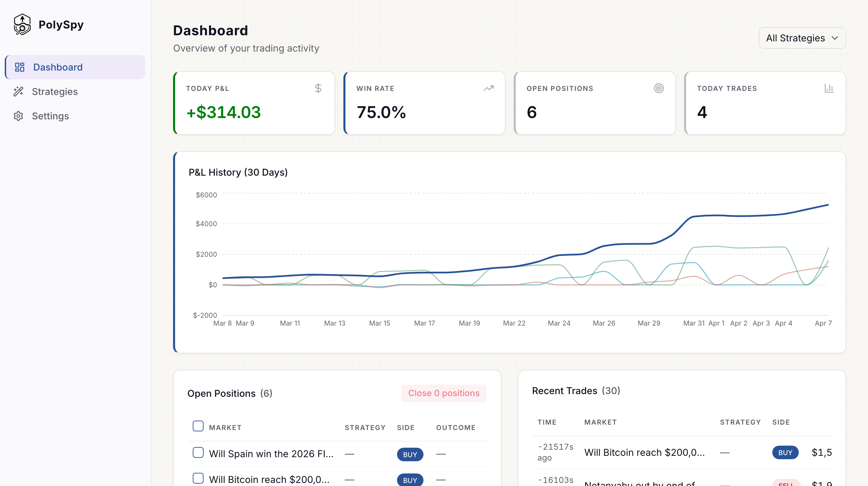Viewport: 868px width, 486px height.
Task: Select the Dashboard grid icon in sidebar
Action: 20,67
